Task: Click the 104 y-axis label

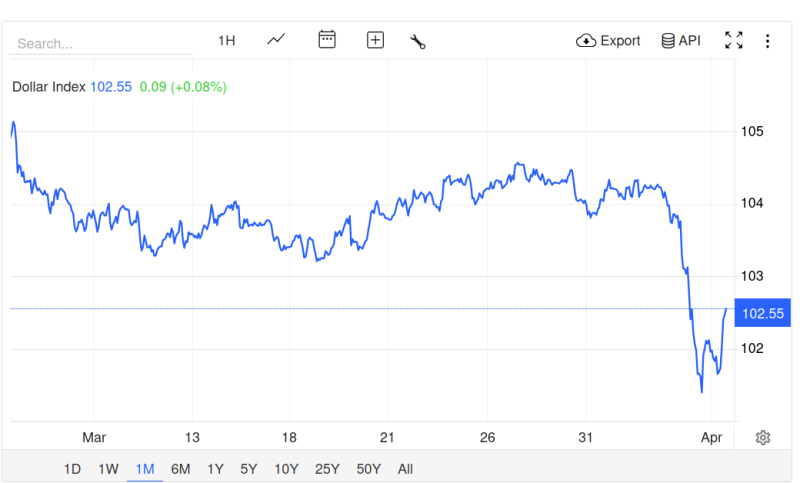Action: point(752,204)
